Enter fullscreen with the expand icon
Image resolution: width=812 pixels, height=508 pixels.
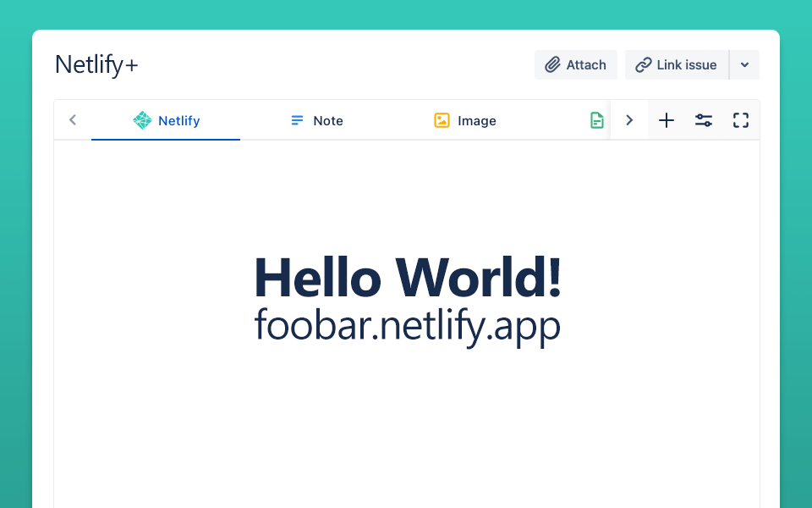click(x=741, y=120)
